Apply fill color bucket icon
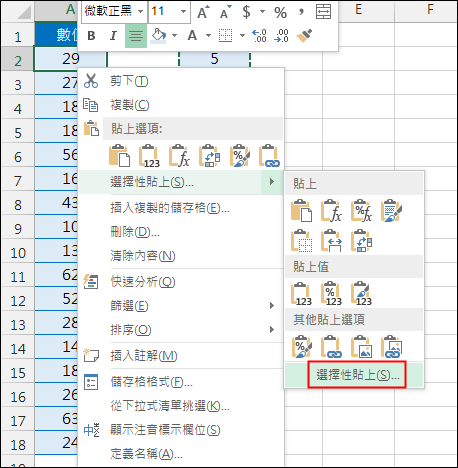Viewport: 458px width, 468px height. [x=159, y=35]
